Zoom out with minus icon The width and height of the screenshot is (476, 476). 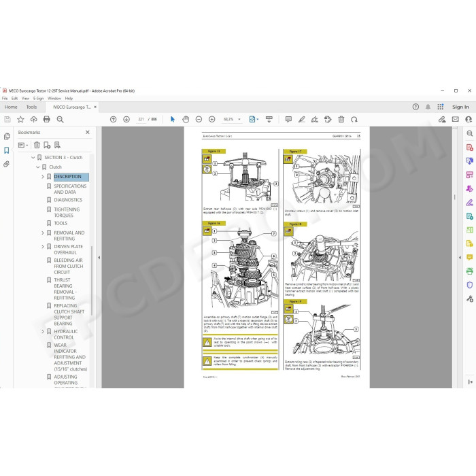point(199,119)
